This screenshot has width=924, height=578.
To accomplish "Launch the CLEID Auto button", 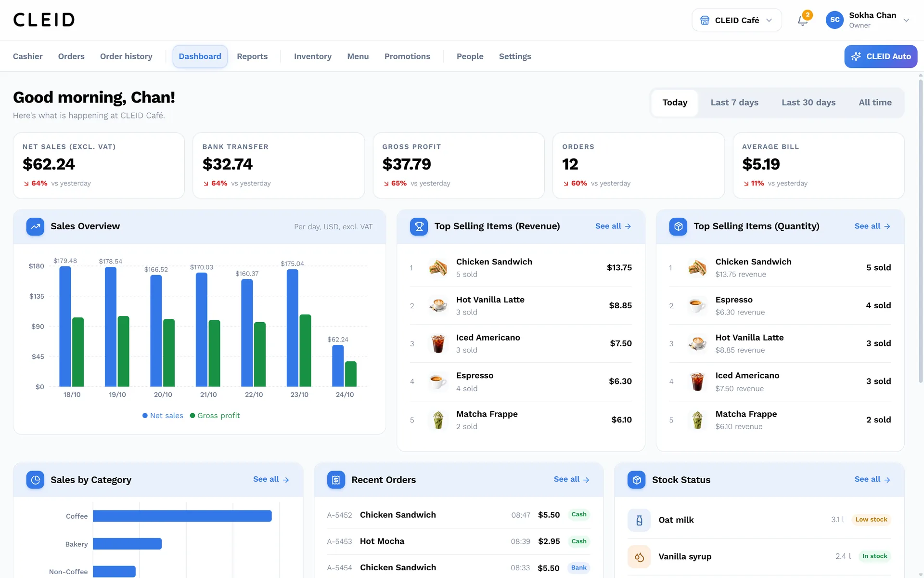I will tap(881, 56).
